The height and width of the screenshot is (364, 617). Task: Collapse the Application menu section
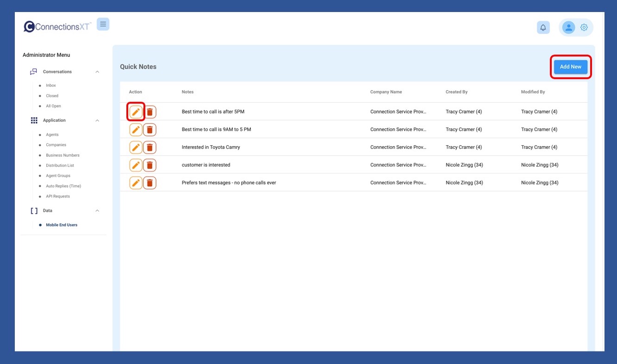pyautogui.click(x=97, y=121)
